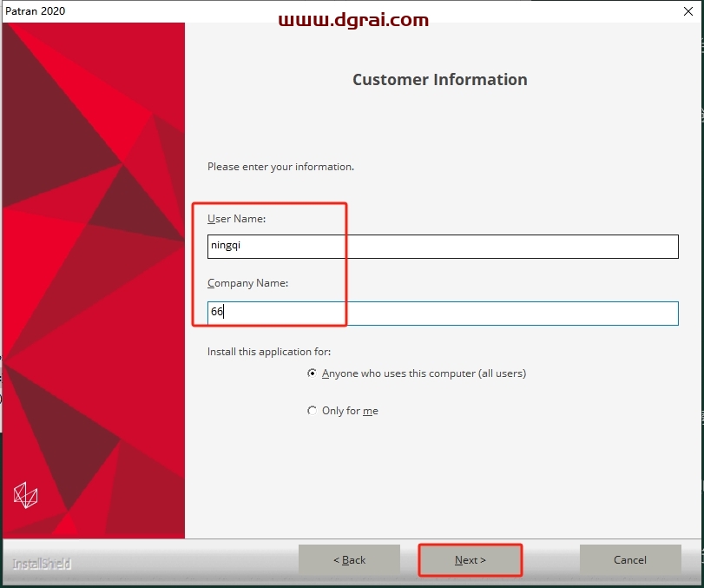Click the 'Company Name:' label
Screen dimensions: 704x588
[248, 283]
